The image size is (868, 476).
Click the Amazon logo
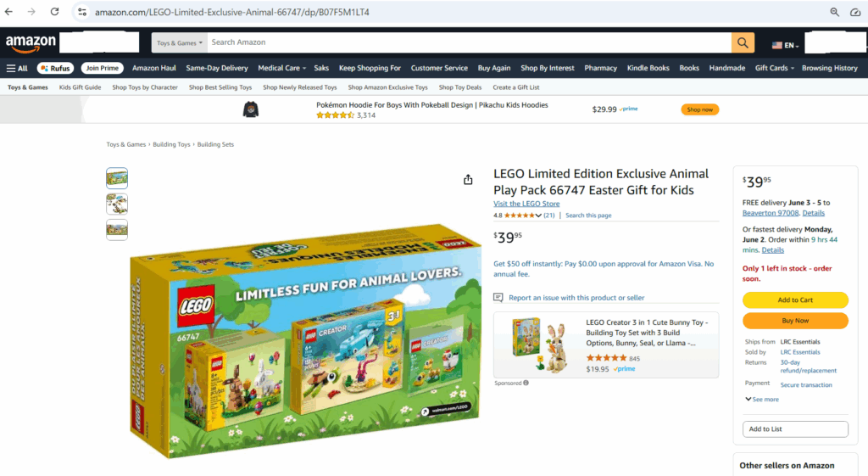31,42
